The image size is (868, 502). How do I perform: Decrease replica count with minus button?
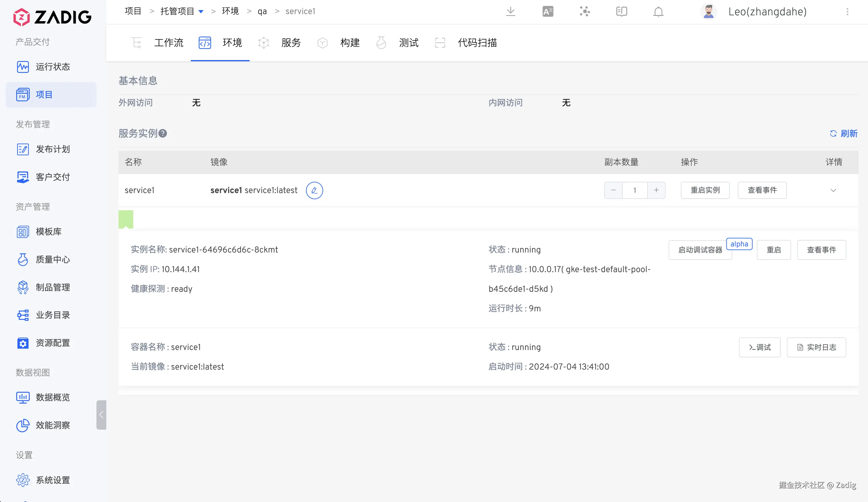tap(613, 190)
